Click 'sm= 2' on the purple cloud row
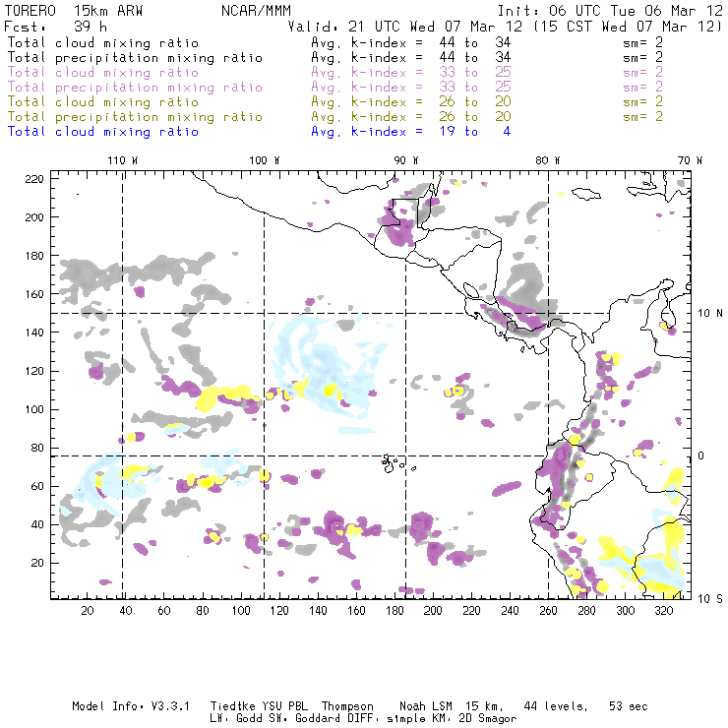The image size is (728, 728). tap(642, 73)
